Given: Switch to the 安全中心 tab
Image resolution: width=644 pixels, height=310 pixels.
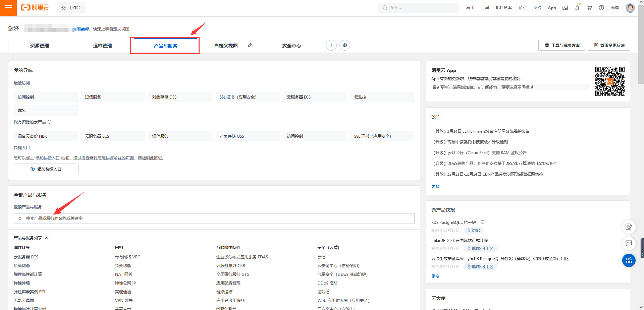Looking at the screenshot, I should click(x=291, y=46).
